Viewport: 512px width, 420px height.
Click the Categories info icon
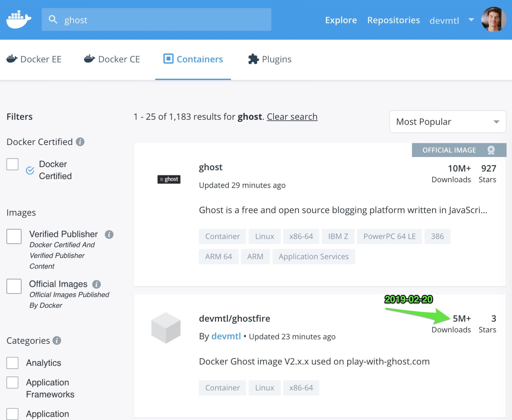click(57, 341)
